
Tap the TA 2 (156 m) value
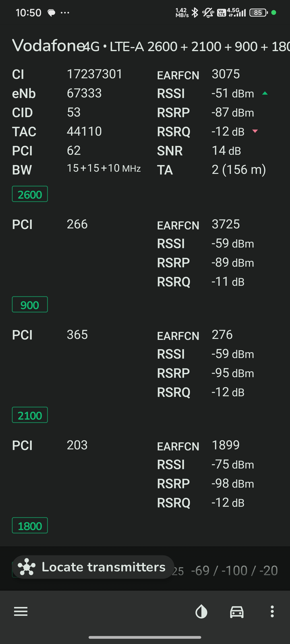click(239, 170)
